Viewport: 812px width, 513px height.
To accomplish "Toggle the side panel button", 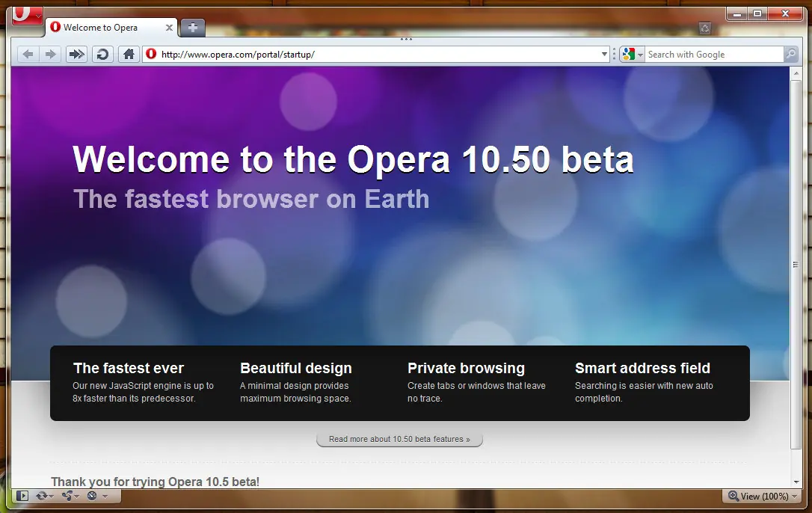I will click(x=22, y=496).
